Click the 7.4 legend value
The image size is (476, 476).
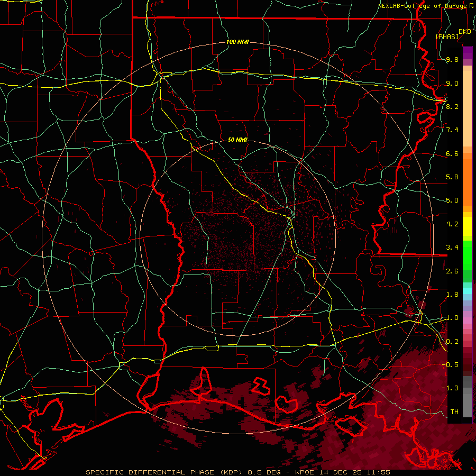452,130
